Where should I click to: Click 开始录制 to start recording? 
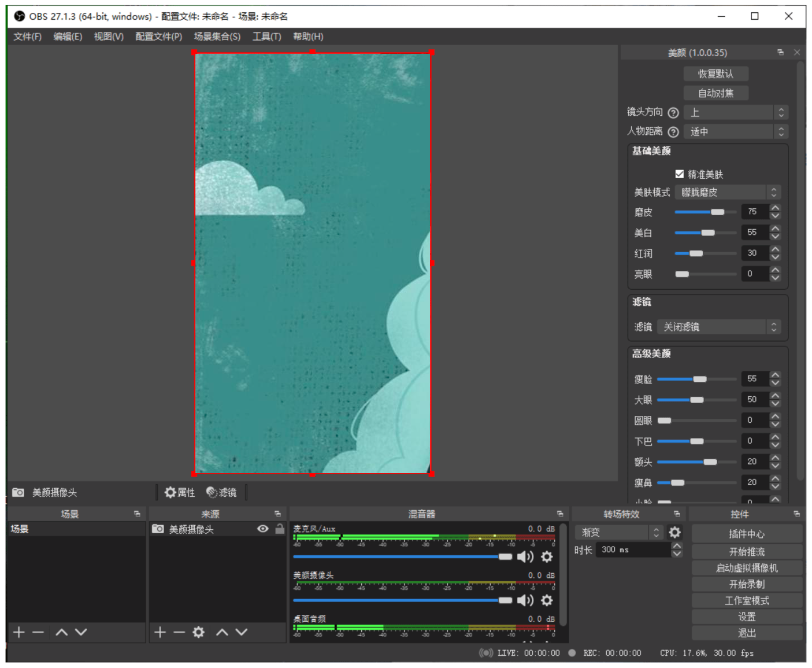click(747, 584)
